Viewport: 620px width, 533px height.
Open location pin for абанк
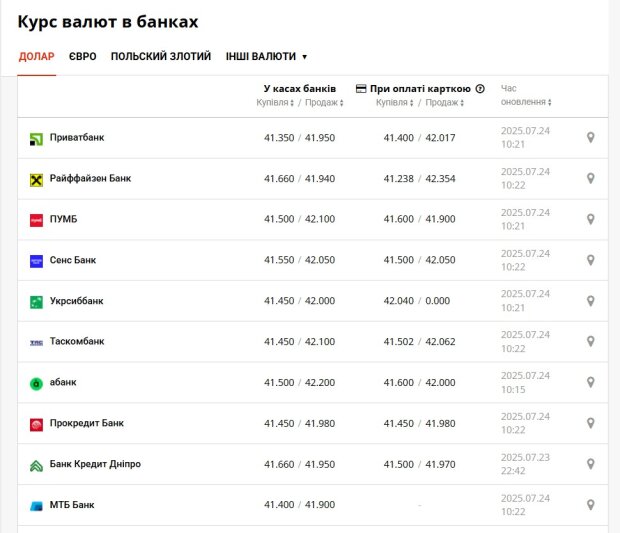coord(590,382)
